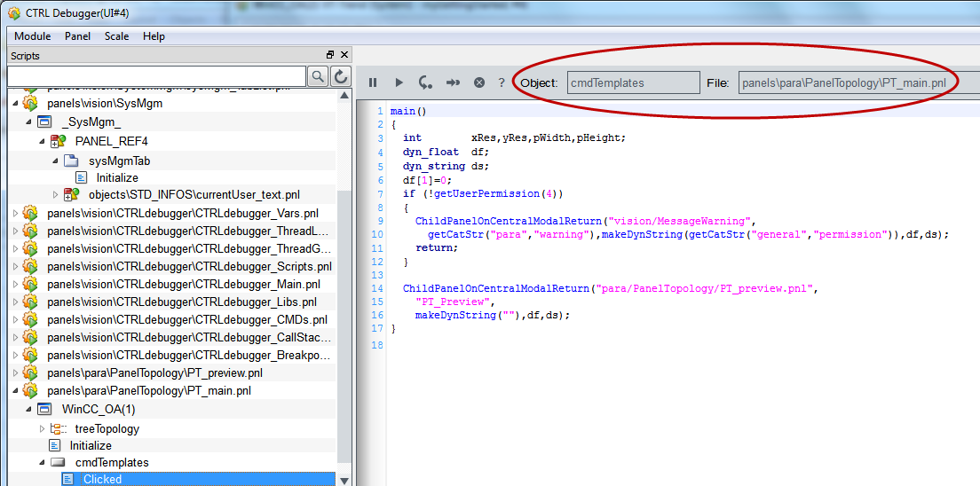
Task: Collapse the panels\vision\SysMgm node
Action: (15, 104)
